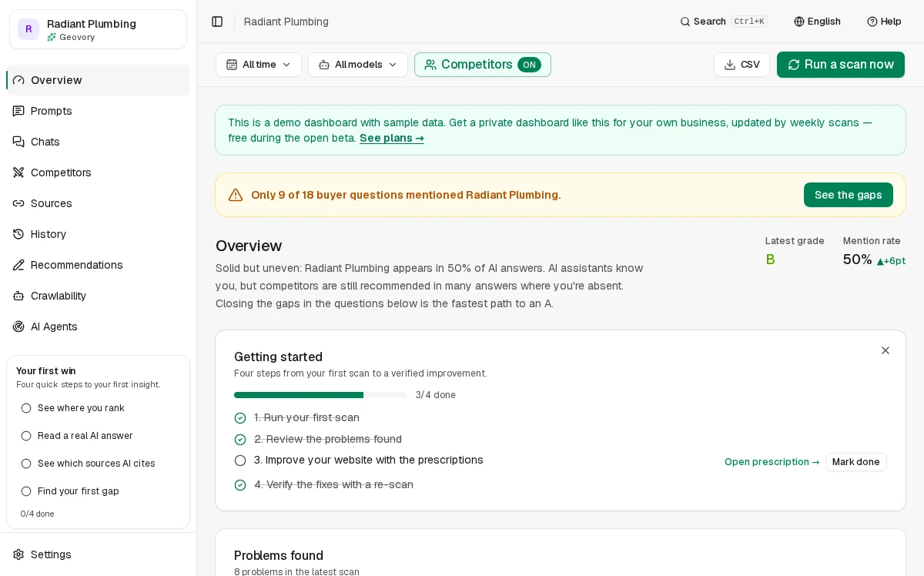This screenshot has height=576, width=924.
Task: Toggle the Competitors ON switch
Action: (483, 65)
